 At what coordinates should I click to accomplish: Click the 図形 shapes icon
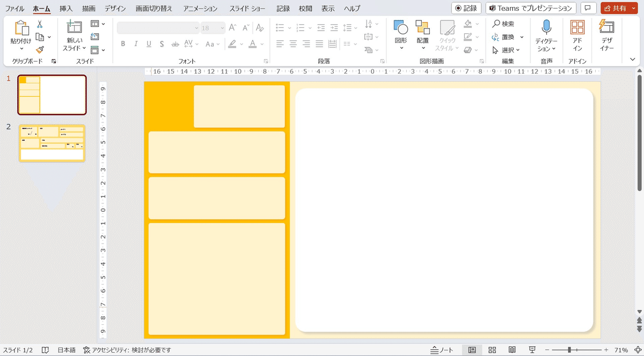click(401, 28)
